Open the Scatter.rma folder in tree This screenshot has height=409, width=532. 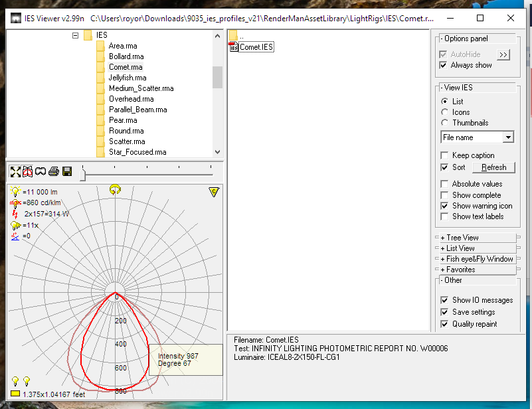(x=127, y=141)
